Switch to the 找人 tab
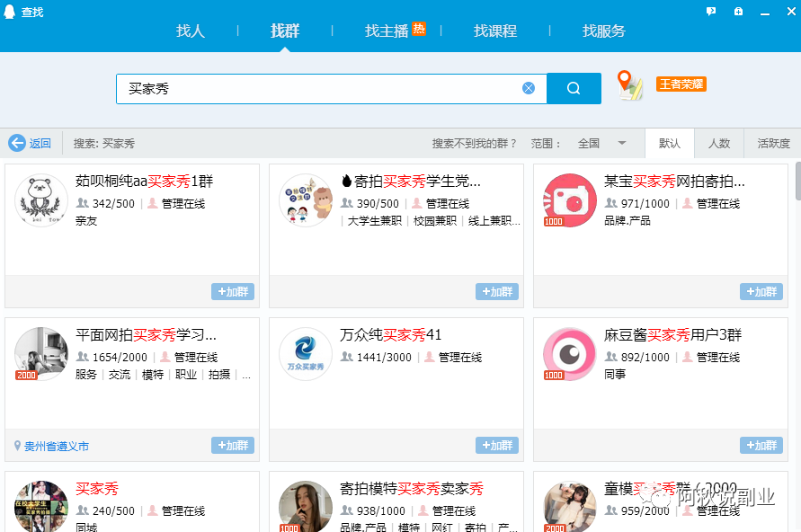This screenshot has width=801, height=532. tap(191, 31)
